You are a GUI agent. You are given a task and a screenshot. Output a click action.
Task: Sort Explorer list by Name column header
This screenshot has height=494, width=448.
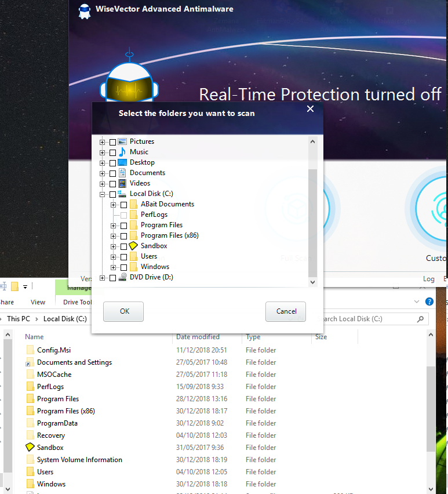pyautogui.click(x=34, y=336)
